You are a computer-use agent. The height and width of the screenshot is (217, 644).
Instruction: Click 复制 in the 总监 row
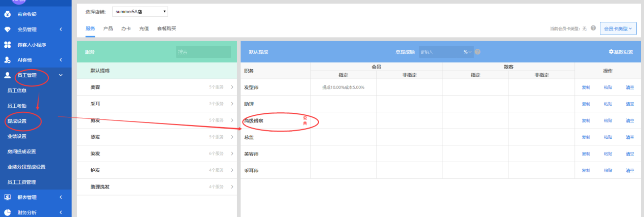[586, 137]
